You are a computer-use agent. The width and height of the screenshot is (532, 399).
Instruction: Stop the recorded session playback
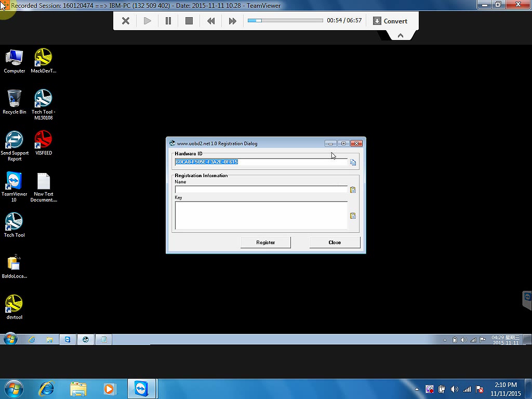pos(189,21)
